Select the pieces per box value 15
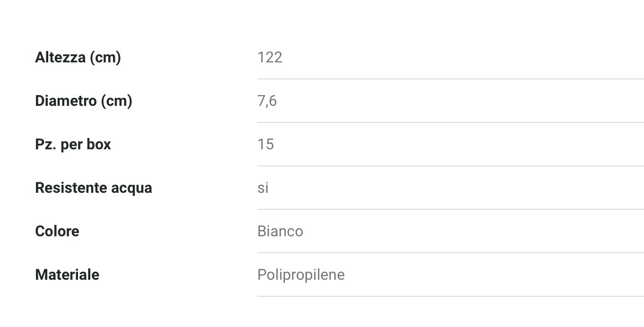 point(265,144)
